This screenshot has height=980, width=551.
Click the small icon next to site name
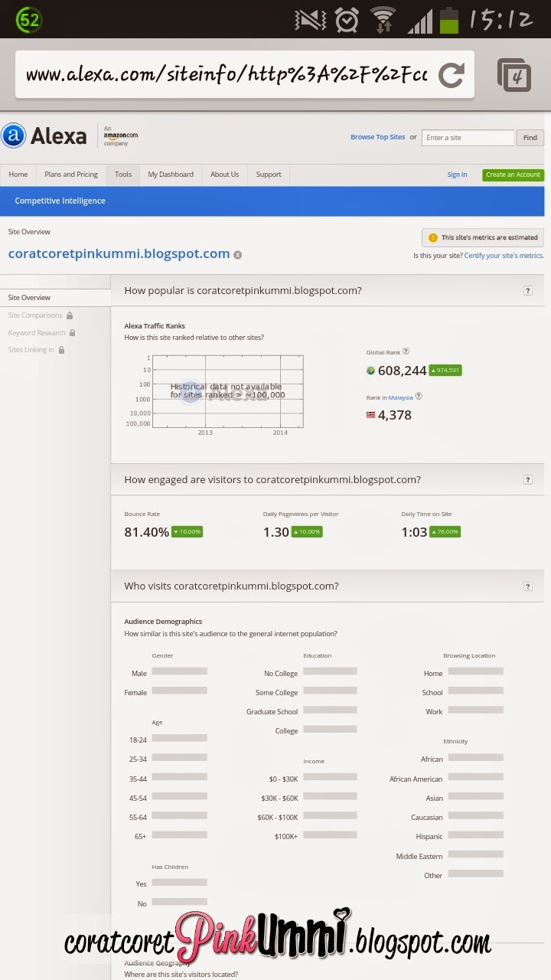tap(237, 255)
